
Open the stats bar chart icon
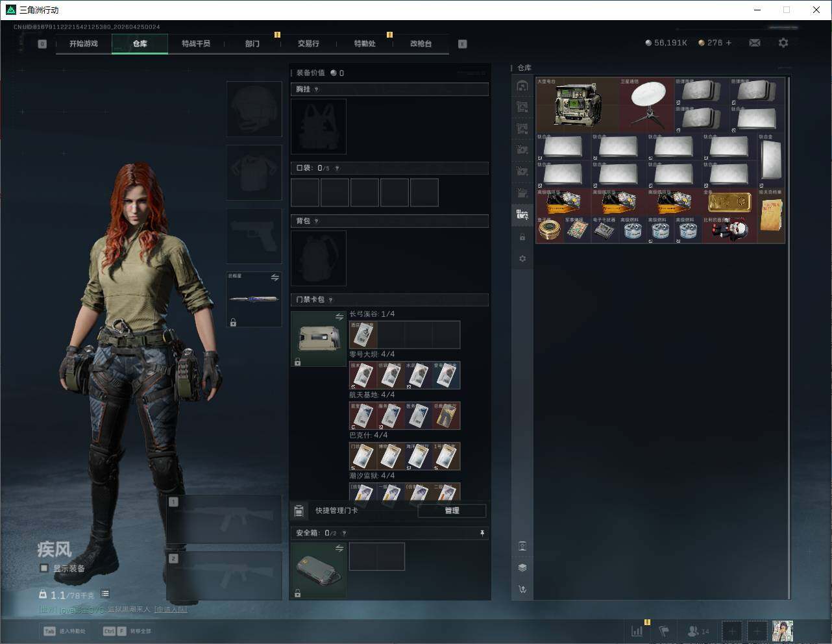637,631
